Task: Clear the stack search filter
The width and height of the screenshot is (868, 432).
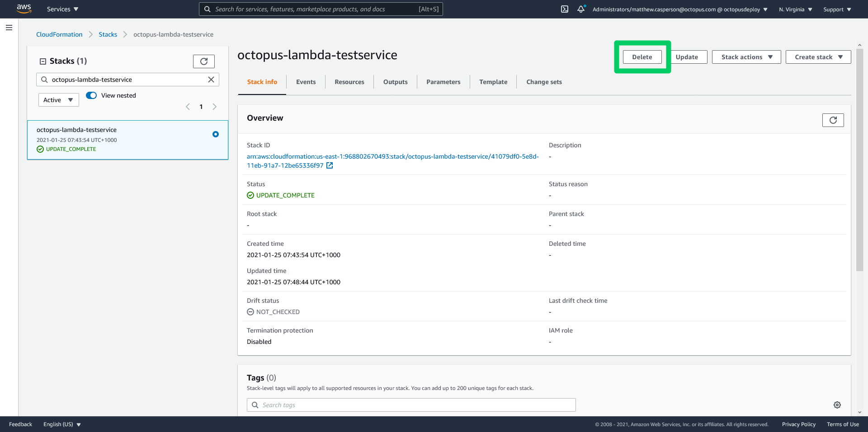Action: click(x=211, y=80)
